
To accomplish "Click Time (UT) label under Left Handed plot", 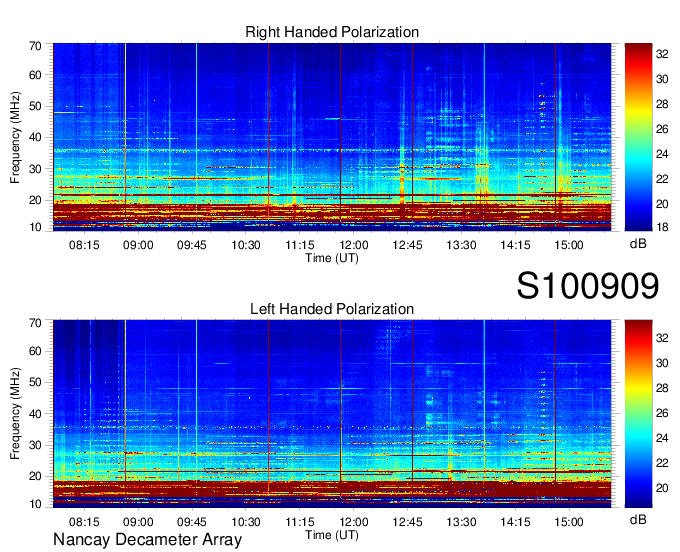I will point(332,535).
